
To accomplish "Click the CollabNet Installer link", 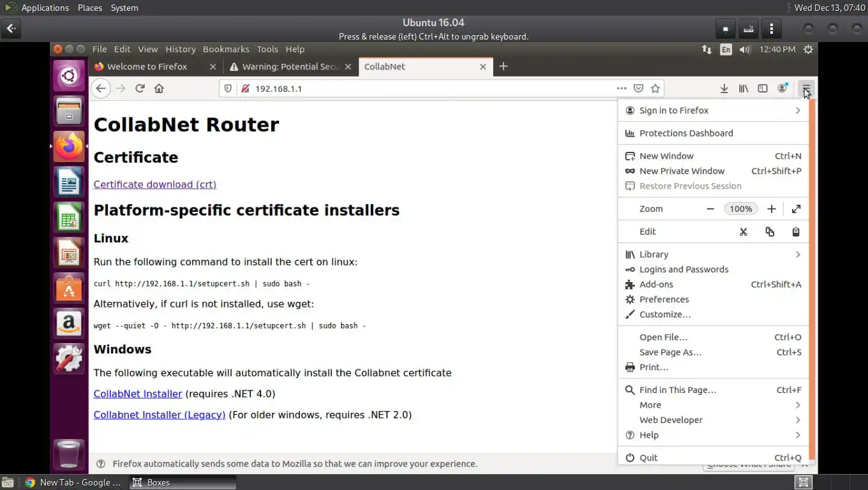I will 138,394.
